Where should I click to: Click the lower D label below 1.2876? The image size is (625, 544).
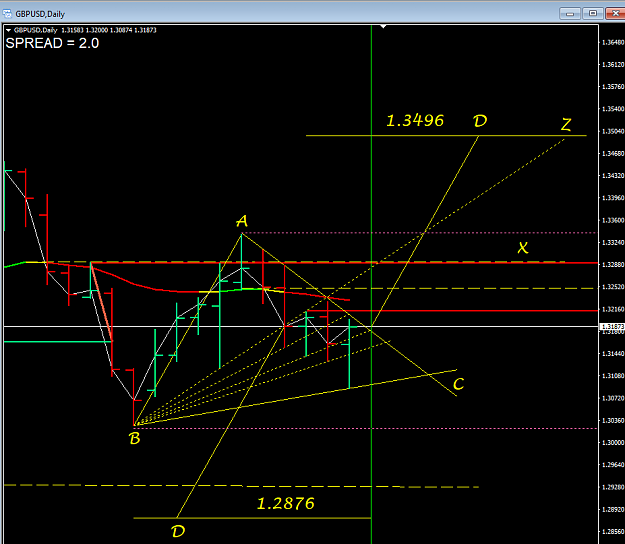(178, 531)
